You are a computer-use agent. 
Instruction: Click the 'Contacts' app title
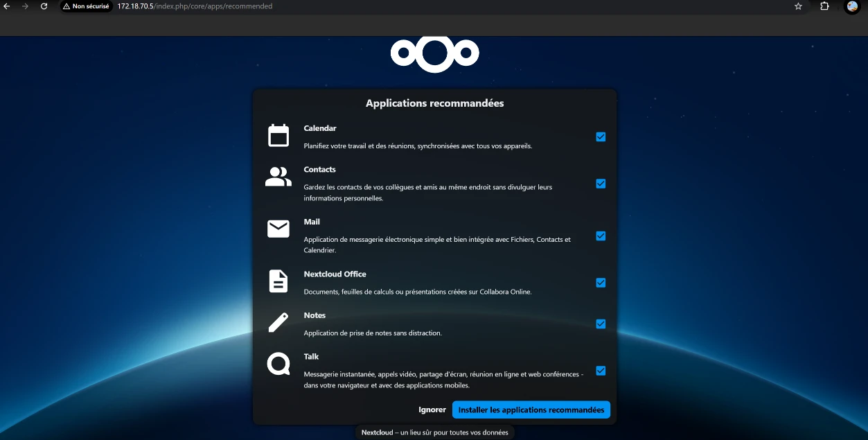click(x=319, y=169)
